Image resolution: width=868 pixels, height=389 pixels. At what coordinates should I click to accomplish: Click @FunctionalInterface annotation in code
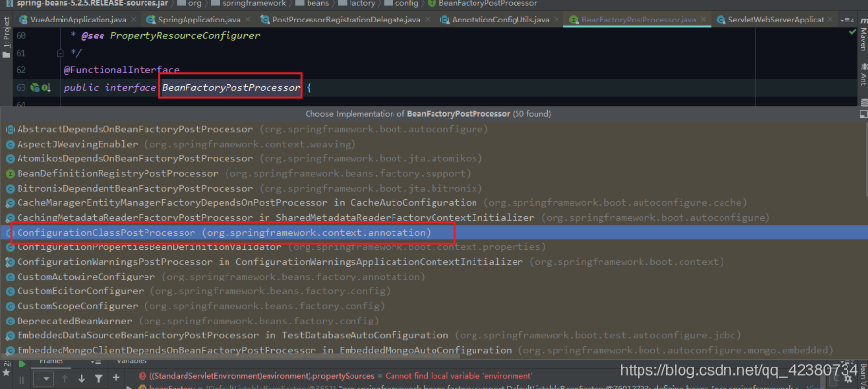pos(122,70)
